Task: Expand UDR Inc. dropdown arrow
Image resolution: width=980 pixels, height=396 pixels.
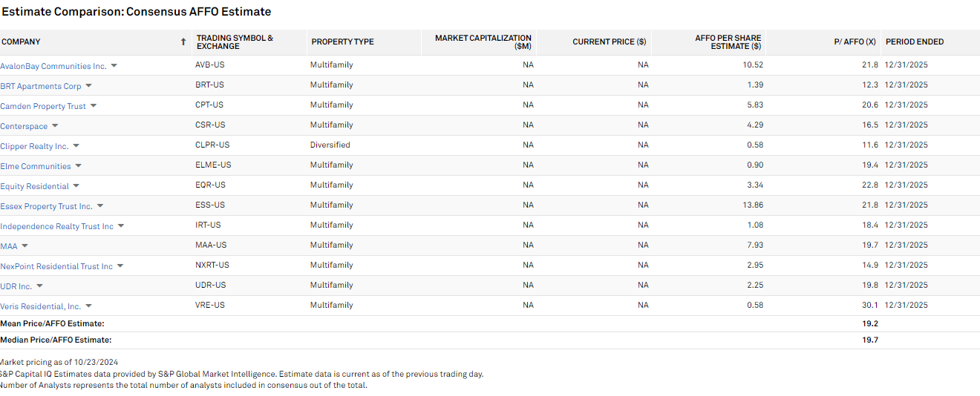Action: pyautogui.click(x=40, y=286)
